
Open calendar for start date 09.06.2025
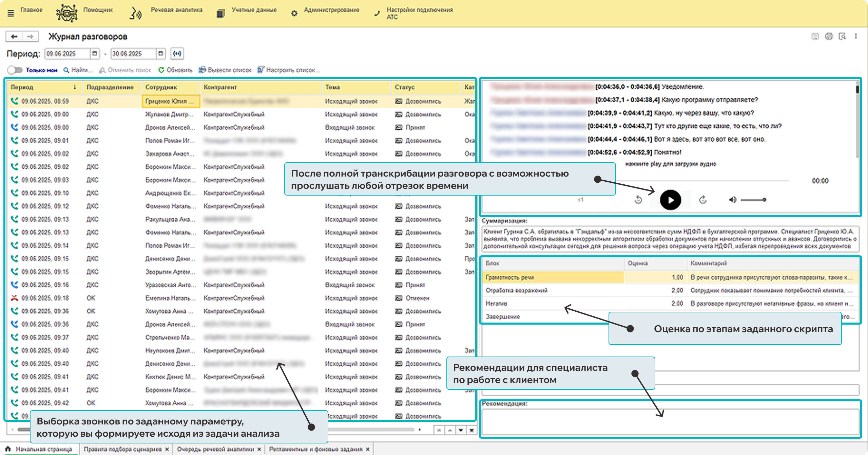click(95, 53)
